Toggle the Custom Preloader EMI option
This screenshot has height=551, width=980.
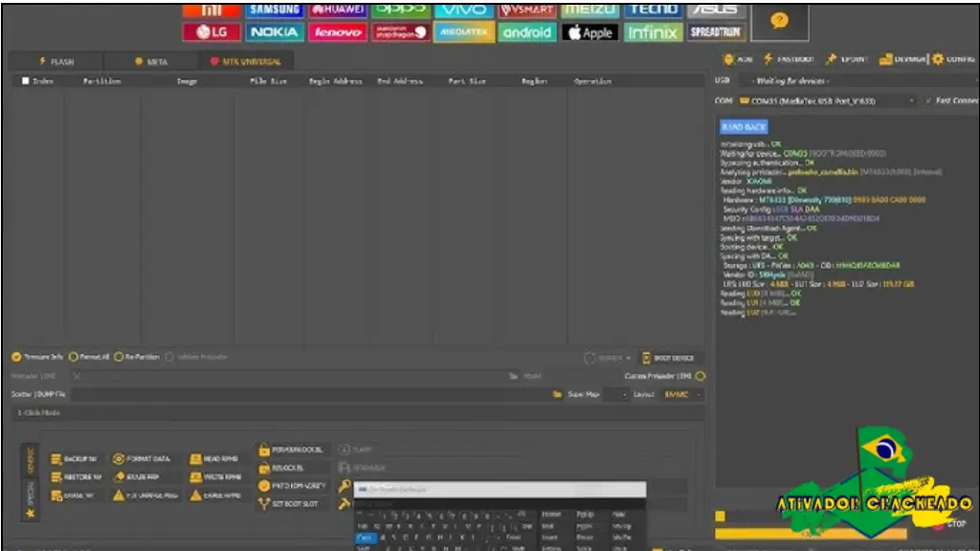700,376
